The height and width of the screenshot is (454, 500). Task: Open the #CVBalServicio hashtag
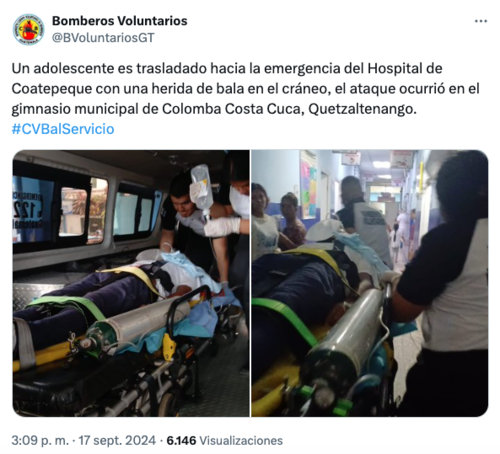point(63,129)
